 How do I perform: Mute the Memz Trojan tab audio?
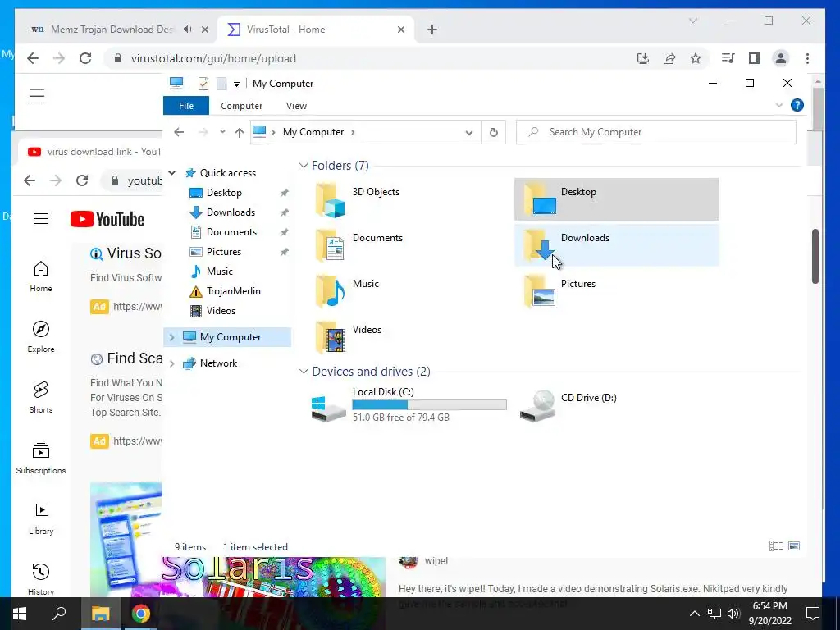pyautogui.click(x=187, y=30)
